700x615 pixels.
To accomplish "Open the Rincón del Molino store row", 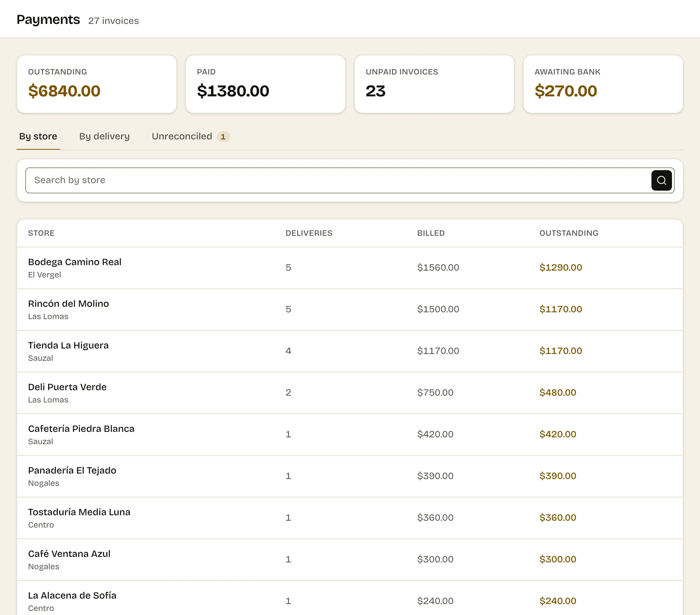I will (350, 310).
